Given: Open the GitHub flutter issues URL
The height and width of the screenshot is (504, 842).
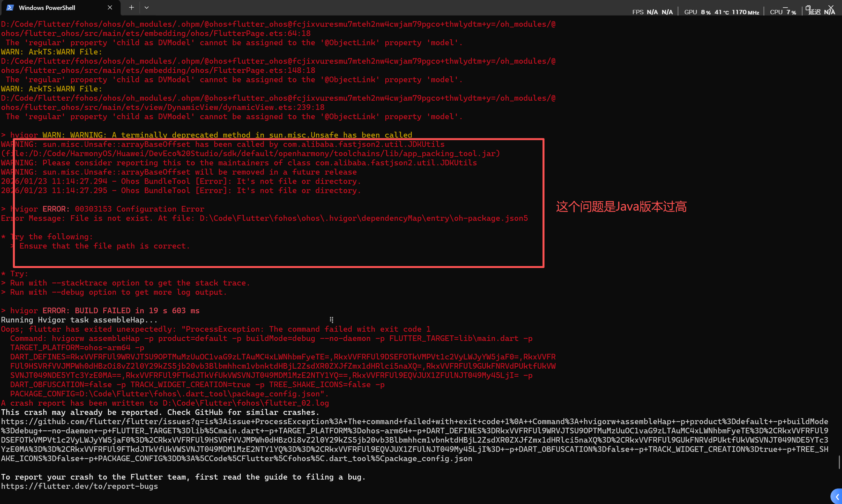Looking at the screenshot, I should [x=414, y=422].
